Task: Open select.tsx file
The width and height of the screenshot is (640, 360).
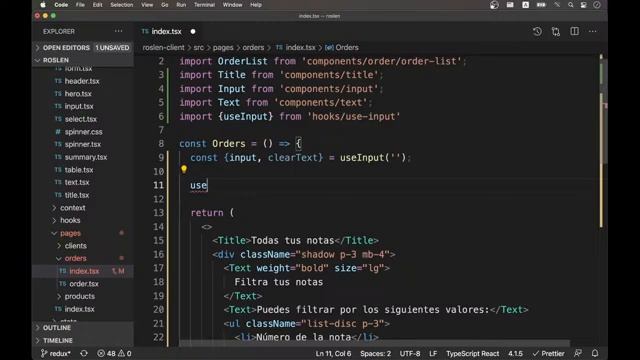Action: pyautogui.click(x=81, y=119)
